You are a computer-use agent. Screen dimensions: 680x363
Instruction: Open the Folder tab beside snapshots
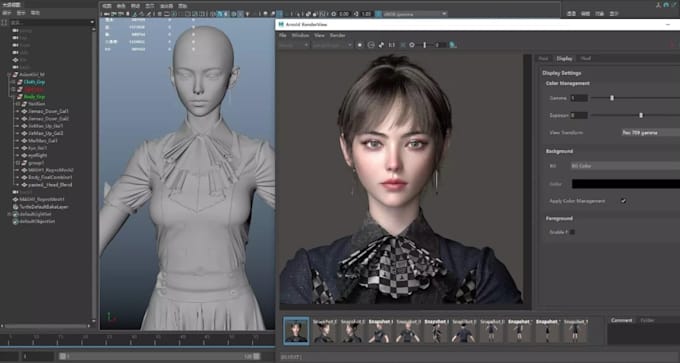(x=647, y=320)
